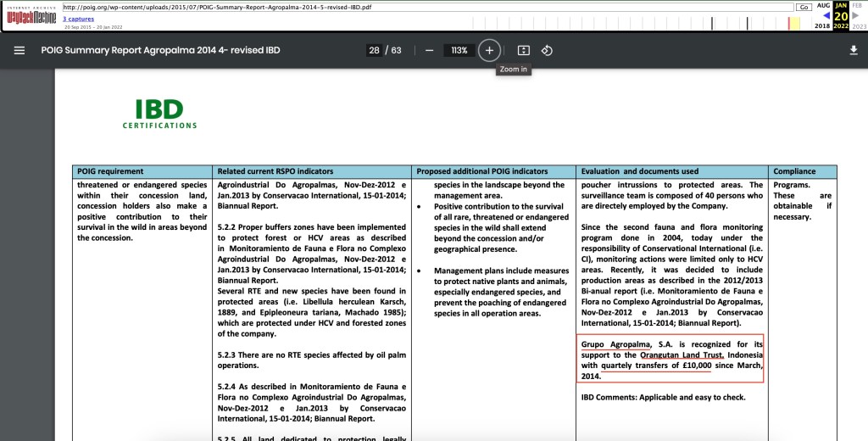Click the 113% zoom level field
This screenshot has height=441, width=868.
point(459,50)
